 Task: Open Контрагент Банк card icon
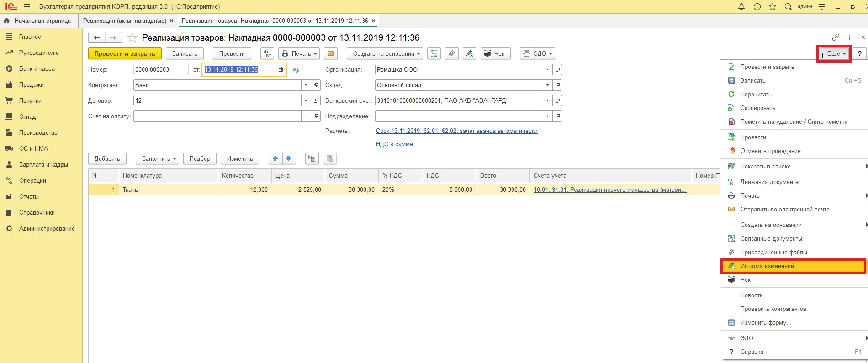coord(316,85)
